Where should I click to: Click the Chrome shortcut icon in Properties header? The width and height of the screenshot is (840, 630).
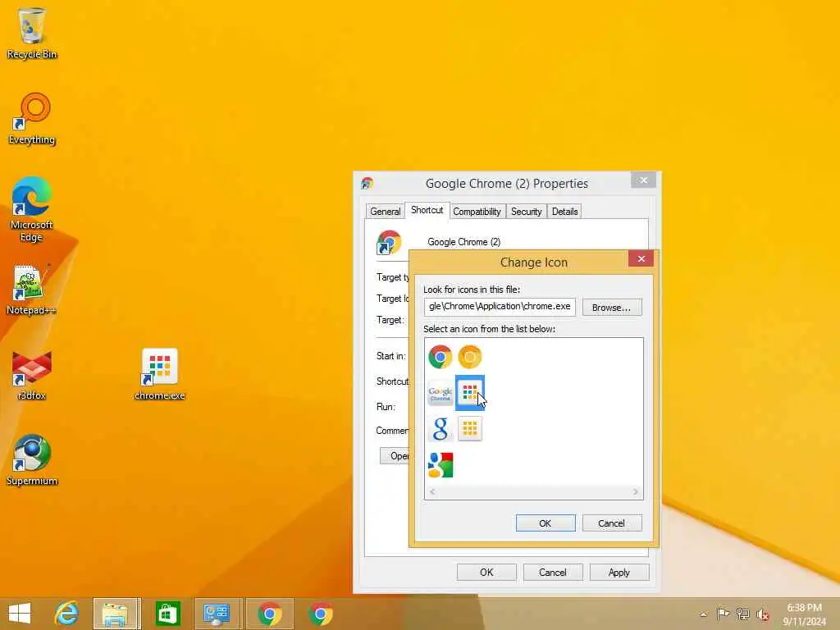[x=389, y=242]
